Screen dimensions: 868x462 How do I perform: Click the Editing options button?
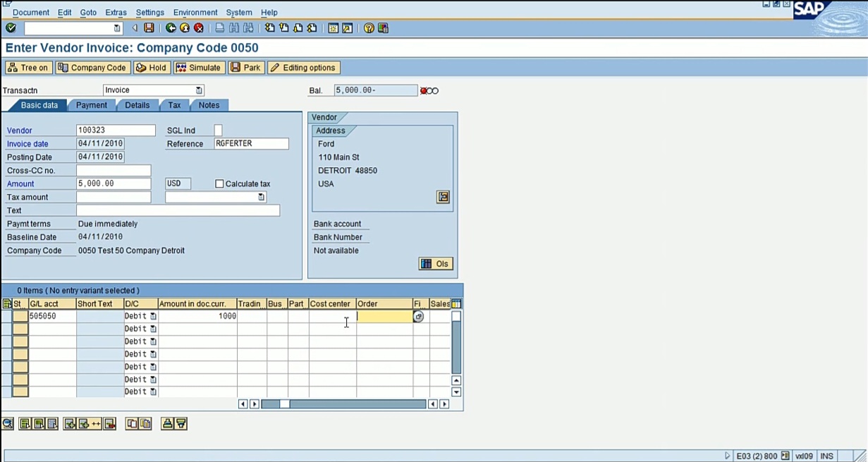tap(304, 68)
